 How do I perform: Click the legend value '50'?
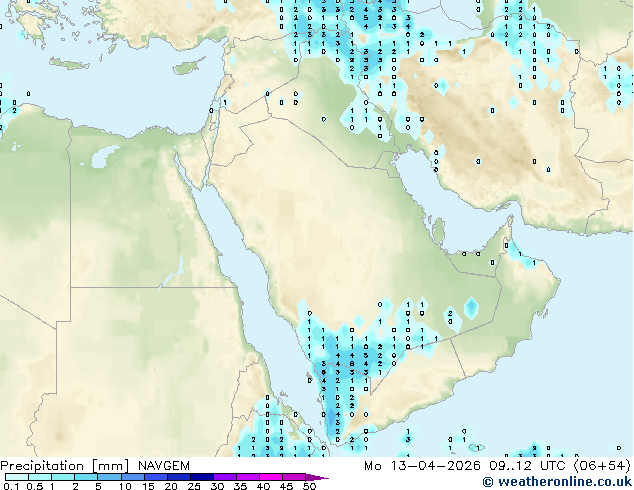pos(309,486)
